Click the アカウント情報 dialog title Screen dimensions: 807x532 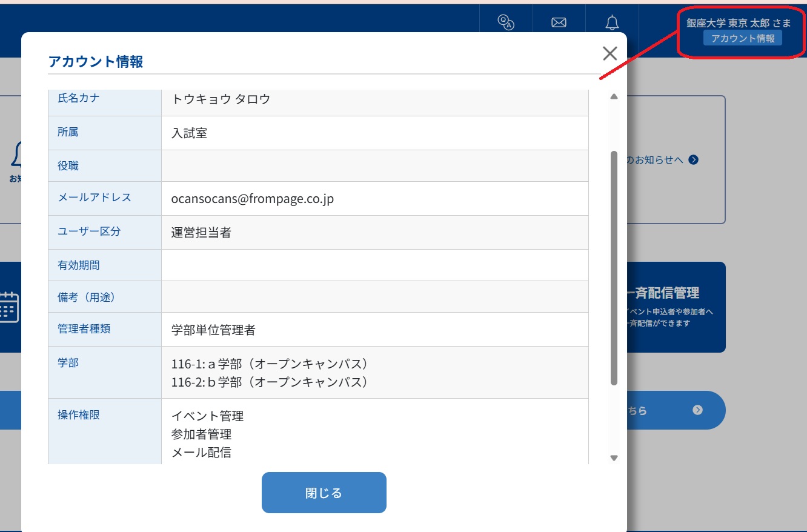pyautogui.click(x=96, y=61)
